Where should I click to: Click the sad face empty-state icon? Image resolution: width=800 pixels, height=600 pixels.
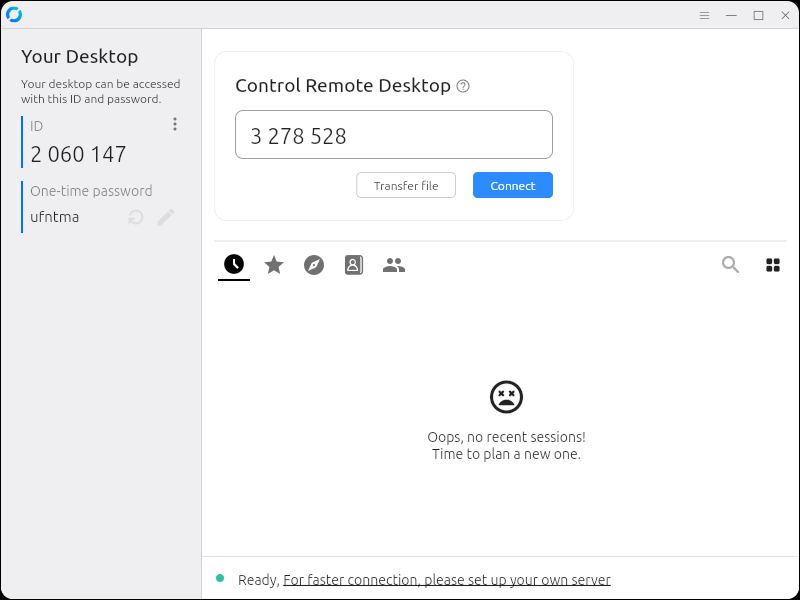tap(506, 397)
